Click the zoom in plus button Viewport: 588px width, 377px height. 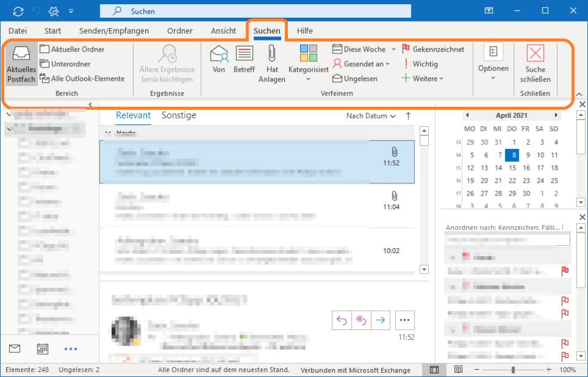[x=548, y=370]
